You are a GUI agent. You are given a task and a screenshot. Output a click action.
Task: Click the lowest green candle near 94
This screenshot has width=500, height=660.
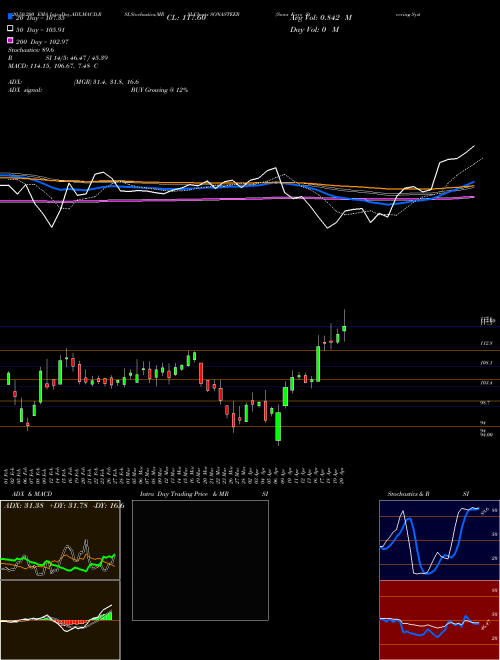(278, 426)
